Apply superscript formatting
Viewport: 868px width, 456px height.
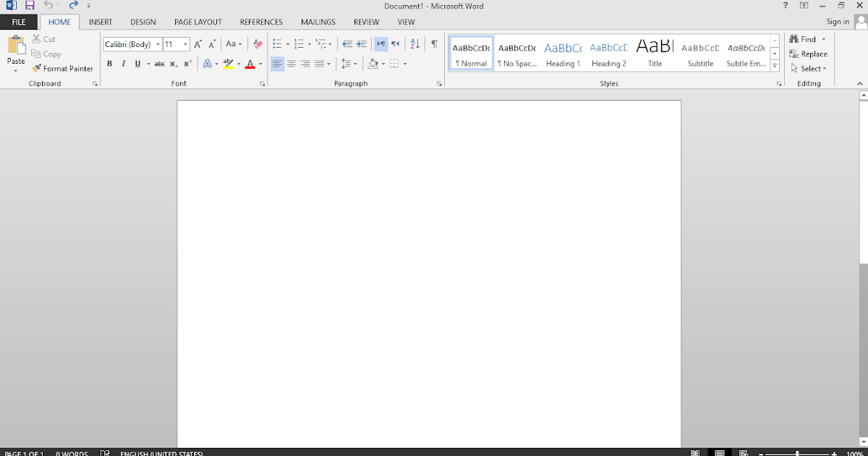[187, 64]
